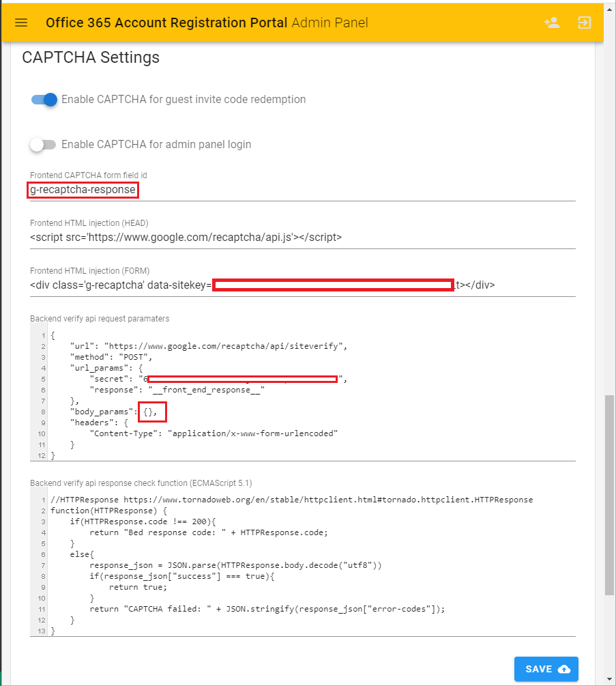Click the CAPTCHA Settings heading
616x686 pixels.
[x=91, y=57]
